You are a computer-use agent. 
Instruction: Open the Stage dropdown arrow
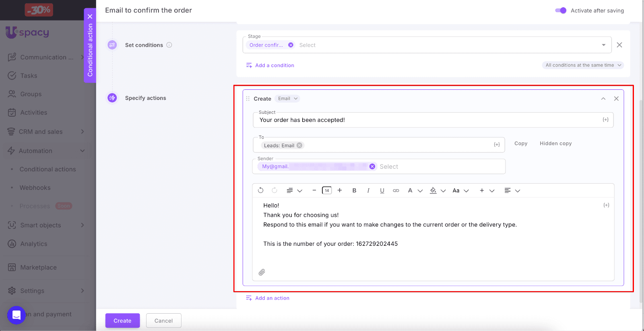pyautogui.click(x=603, y=45)
